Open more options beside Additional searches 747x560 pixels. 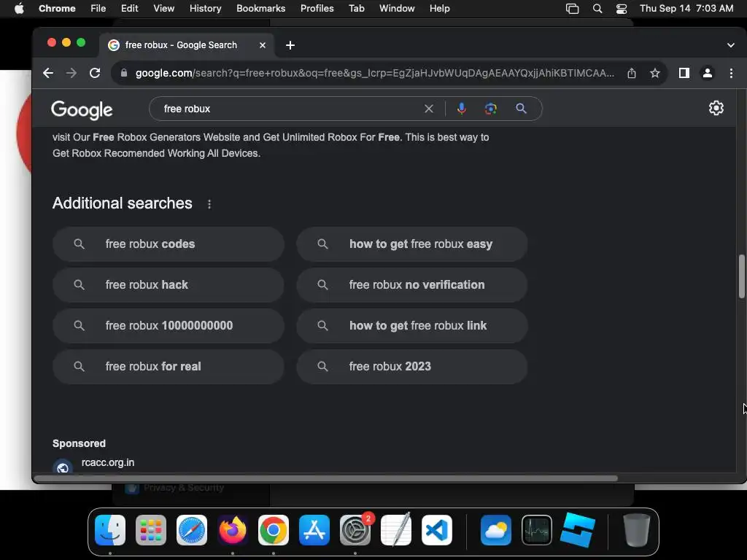[209, 204]
